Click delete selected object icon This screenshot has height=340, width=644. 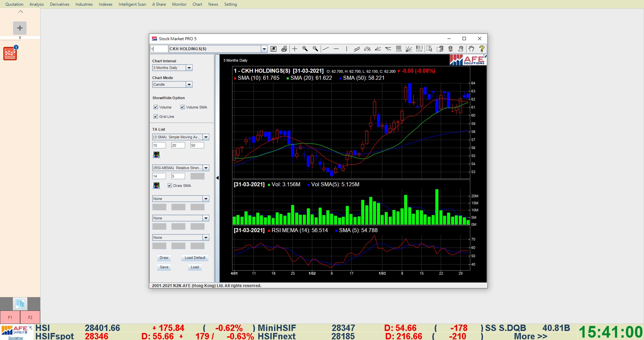pos(440,49)
